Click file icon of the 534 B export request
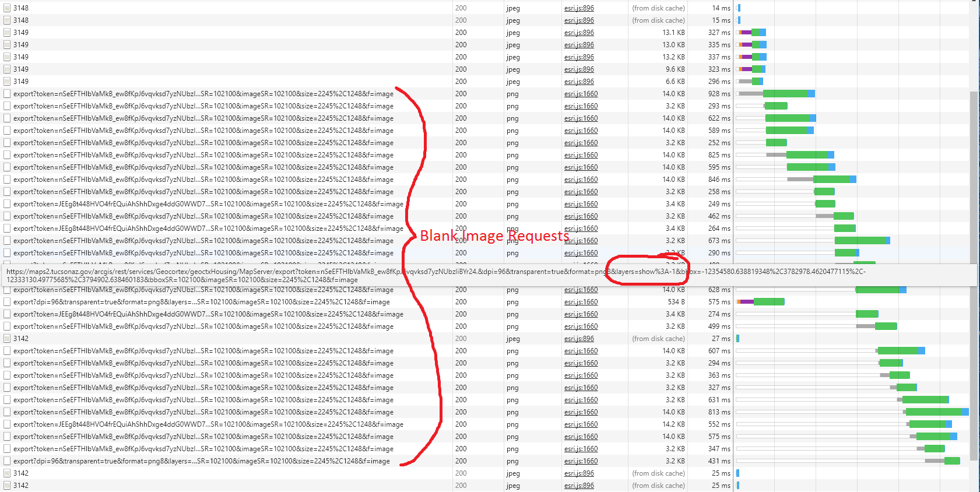Image resolution: width=980 pixels, height=492 pixels. click(7, 302)
